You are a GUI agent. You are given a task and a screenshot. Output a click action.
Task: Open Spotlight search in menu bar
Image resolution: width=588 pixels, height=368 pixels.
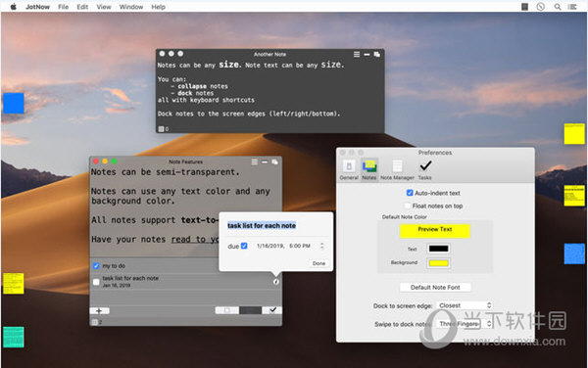tap(558, 7)
